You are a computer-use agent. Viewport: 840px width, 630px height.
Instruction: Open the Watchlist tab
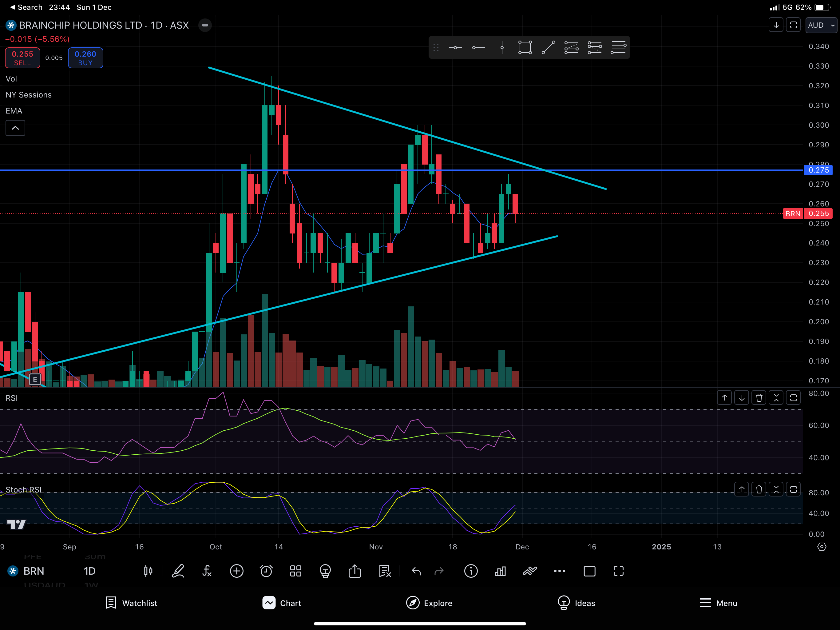tap(131, 603)
